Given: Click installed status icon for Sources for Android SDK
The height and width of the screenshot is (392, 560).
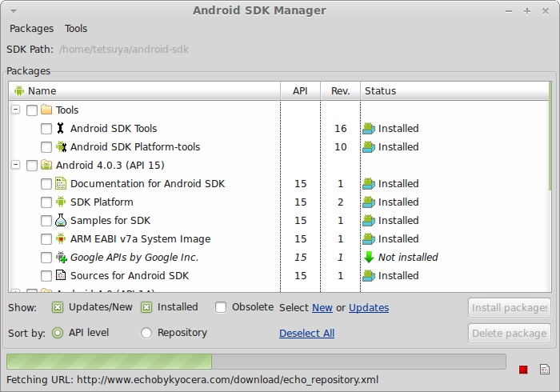Looking at the screenshot, I should pyautogui.click(x=369, y=275).
